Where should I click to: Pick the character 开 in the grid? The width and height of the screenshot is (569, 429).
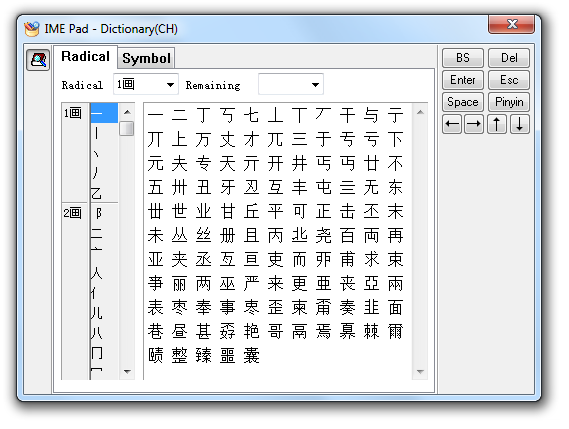[x=275, y=164]
